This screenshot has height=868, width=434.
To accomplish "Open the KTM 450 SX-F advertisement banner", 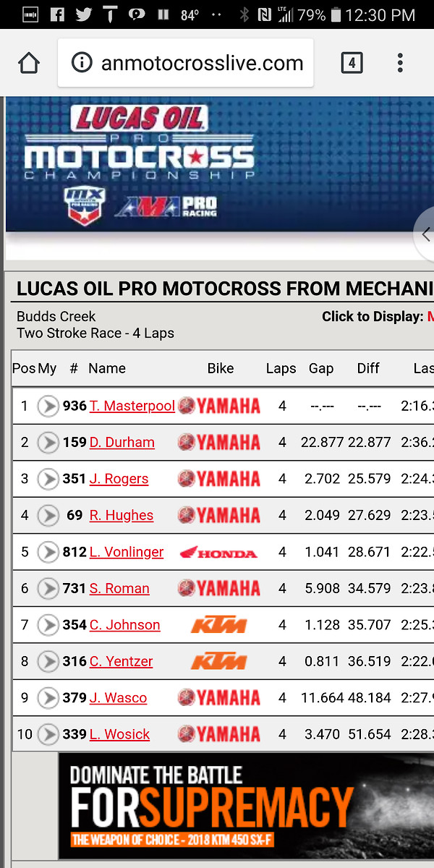I will tap(247, 805).
